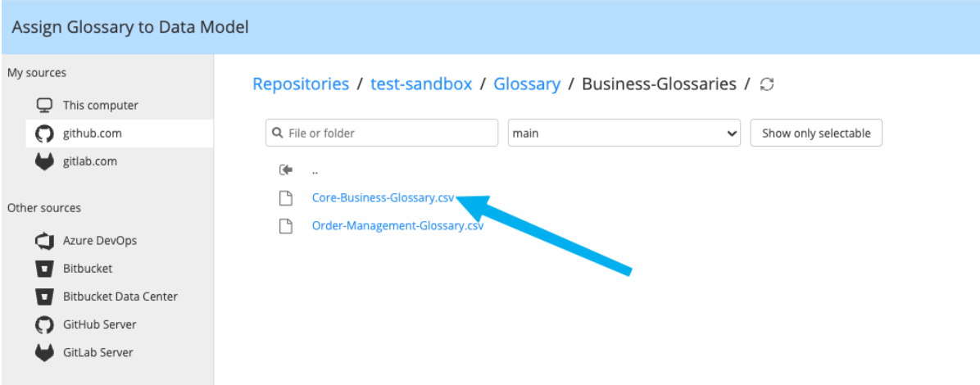Click the Bitbucket Data Center icon
The image size is (980, 385).
[x=44, y=297]
